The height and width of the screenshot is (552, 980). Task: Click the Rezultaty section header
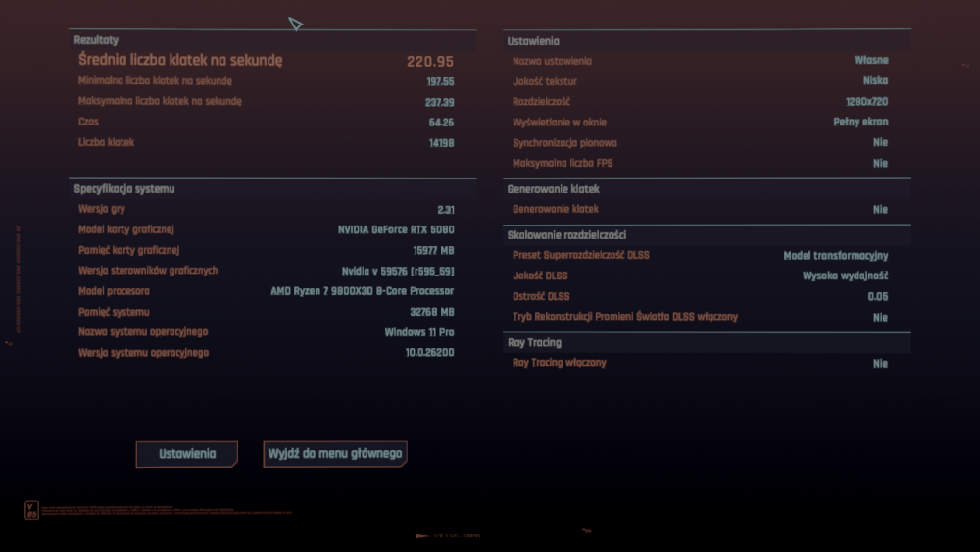click(x=96, y=40)
